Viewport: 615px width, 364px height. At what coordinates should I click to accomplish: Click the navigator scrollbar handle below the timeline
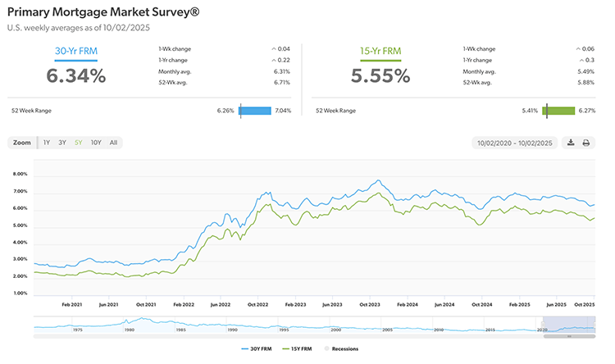coord(571,336)
